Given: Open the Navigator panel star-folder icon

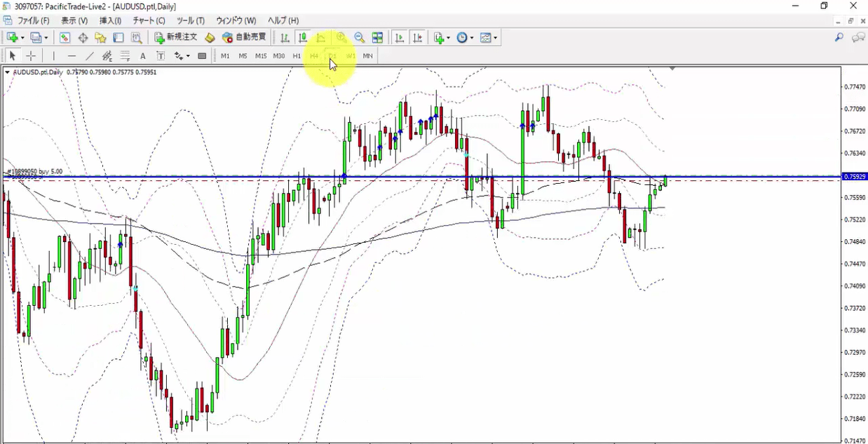Looking at the screenshot, I should pyautogui.click(x=100, y=37).
